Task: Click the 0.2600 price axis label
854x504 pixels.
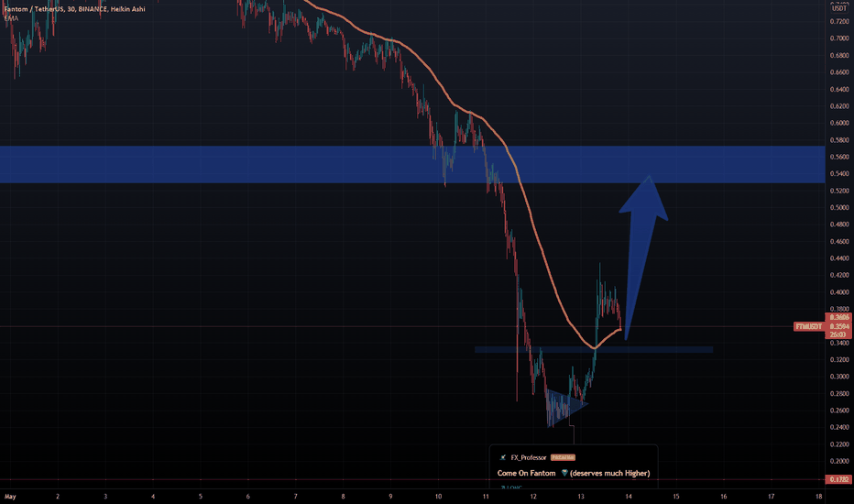Action: (839, 411)
